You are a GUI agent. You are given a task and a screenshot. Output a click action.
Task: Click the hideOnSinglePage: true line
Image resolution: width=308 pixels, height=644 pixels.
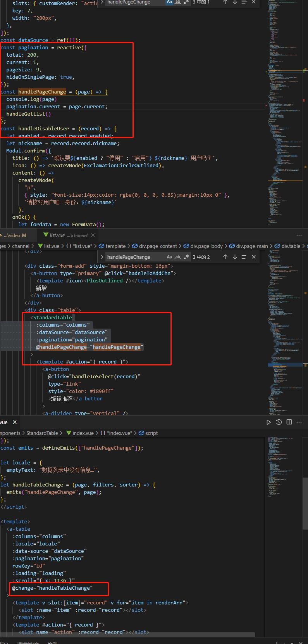[40, 77]
